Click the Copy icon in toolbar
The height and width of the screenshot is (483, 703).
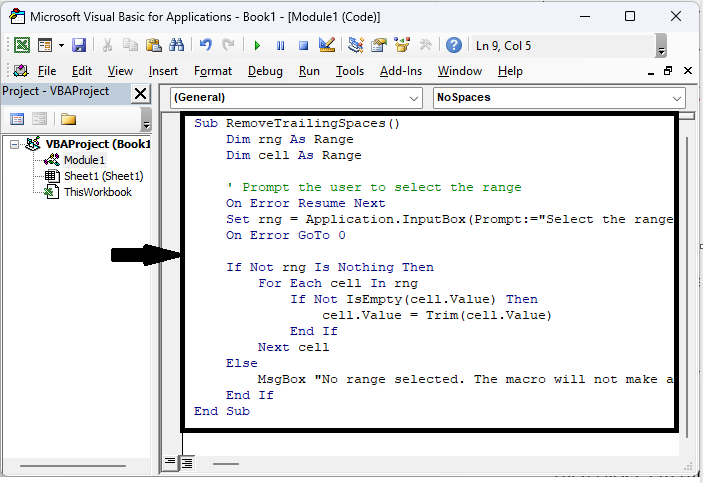click(x=130, y=45)
